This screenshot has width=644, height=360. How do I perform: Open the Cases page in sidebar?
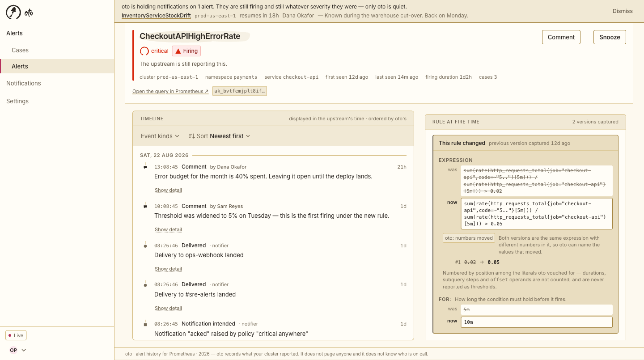[57, 50]
